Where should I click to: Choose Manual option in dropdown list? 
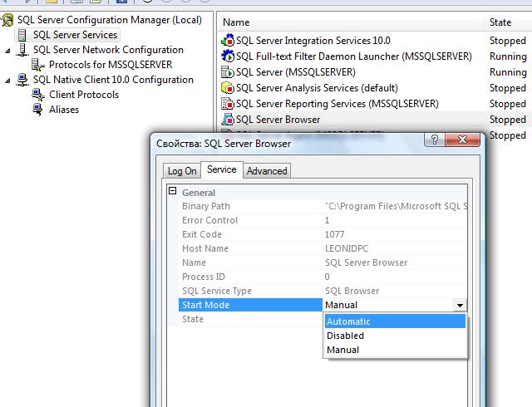(396, 350)
